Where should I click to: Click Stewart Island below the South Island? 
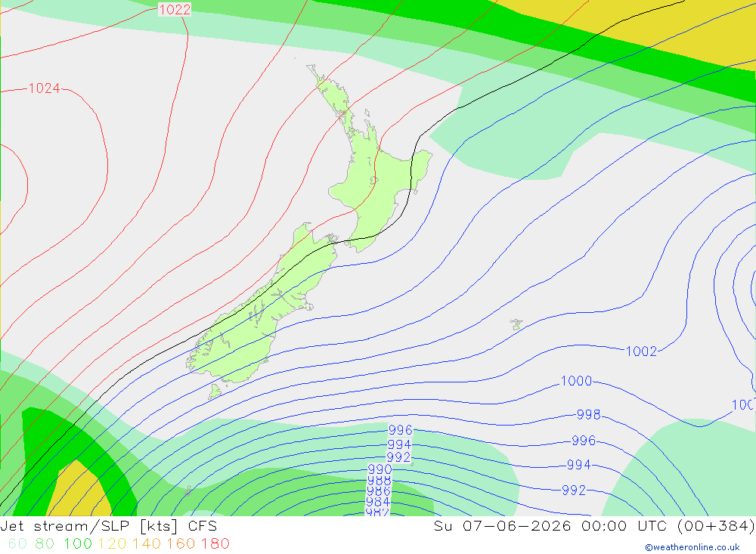pyautogui.click(x=215, y=392)
